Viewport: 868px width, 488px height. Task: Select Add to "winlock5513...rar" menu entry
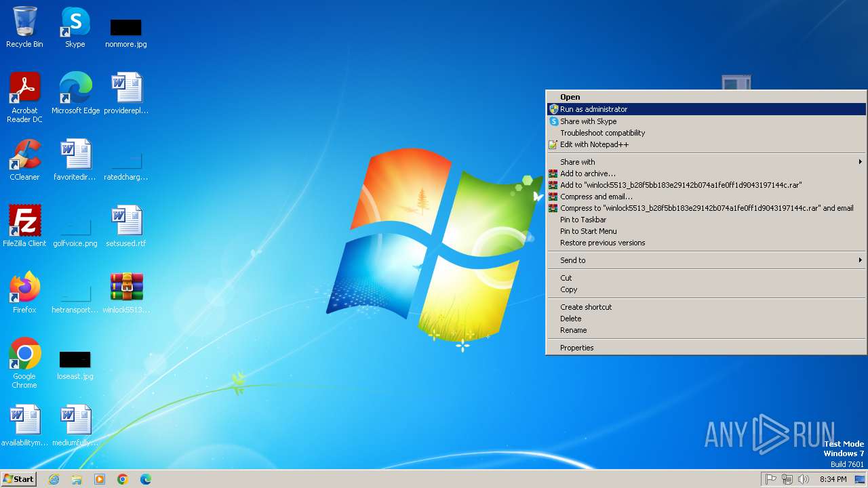tap(707, 185)
